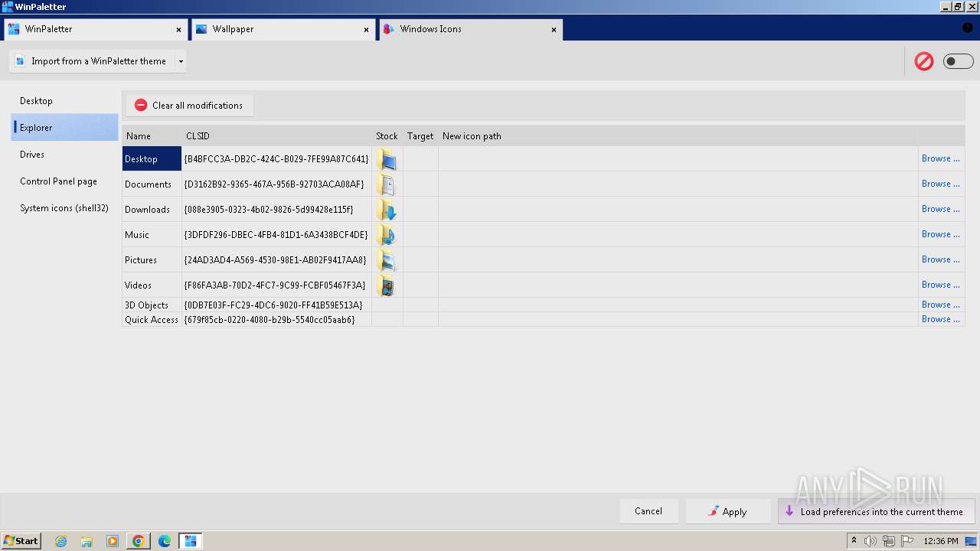Close the Wallpaper tab
Image resolution: width=980 pixels, height=551 pixels.
tap(367, 30)
